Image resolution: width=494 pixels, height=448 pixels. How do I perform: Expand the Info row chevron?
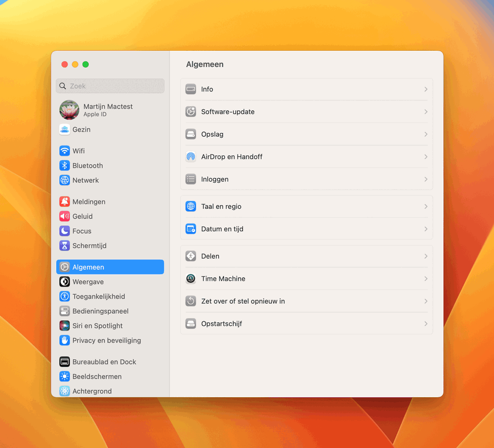click(x=426, y=89)
